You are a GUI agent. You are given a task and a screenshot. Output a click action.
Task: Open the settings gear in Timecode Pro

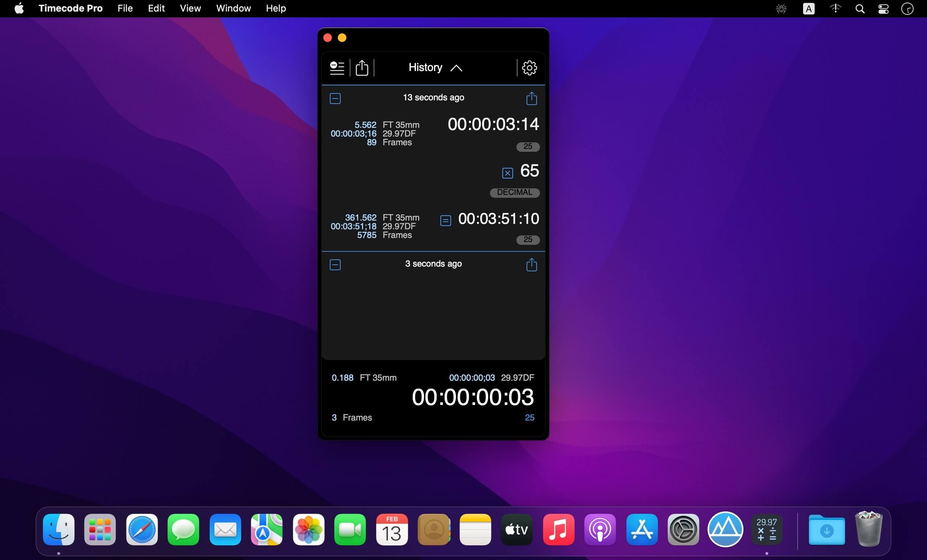pos(529,68)
